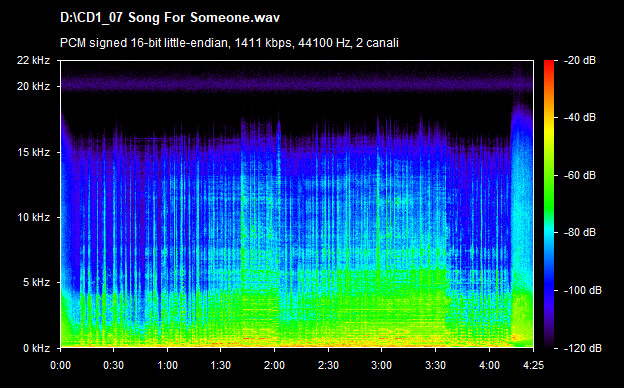Select the 1:30 time axis marker
Image resolution: width=624 pixels, height=388 pixels.
tap(220, 365)
